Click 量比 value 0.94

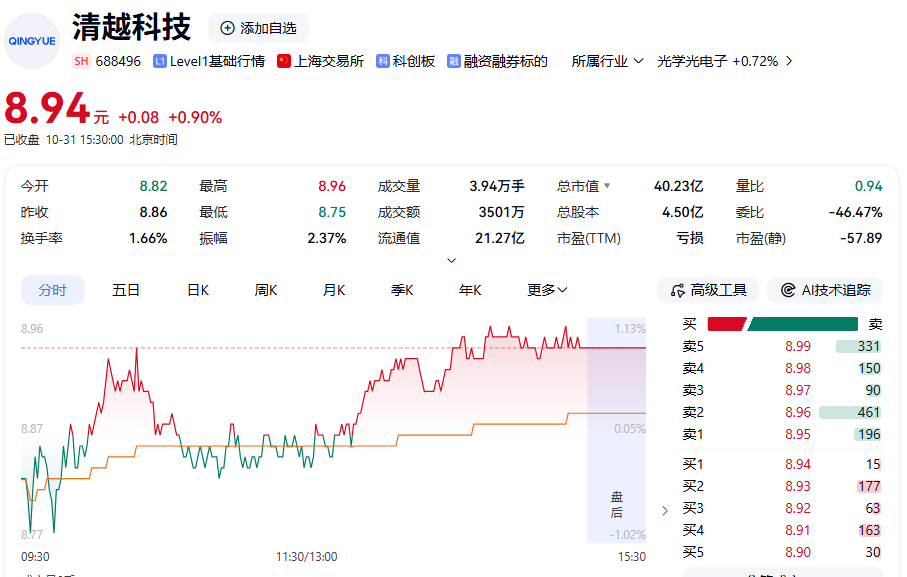click(x=869, y=186)
